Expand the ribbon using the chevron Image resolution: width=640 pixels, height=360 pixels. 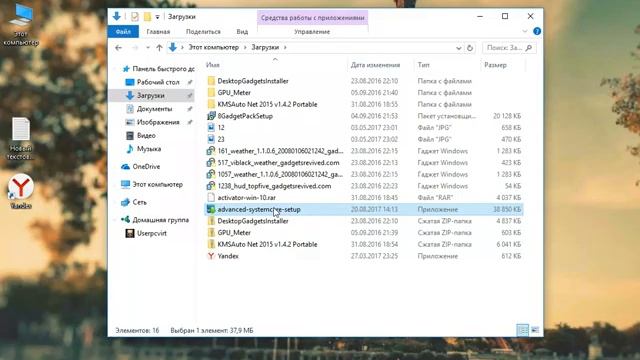[x=524, y=31]
